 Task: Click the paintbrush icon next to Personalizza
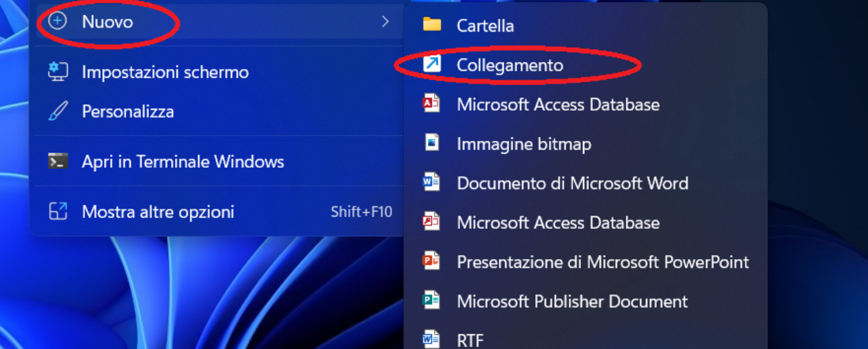click(x=58, y=111)
